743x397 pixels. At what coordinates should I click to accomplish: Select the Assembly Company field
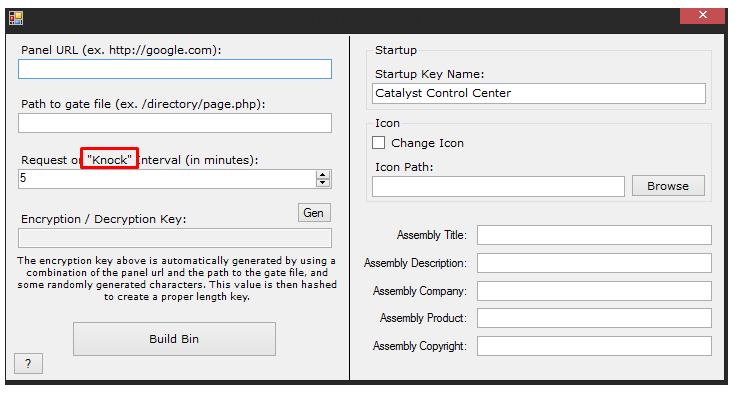pos(594,291)
